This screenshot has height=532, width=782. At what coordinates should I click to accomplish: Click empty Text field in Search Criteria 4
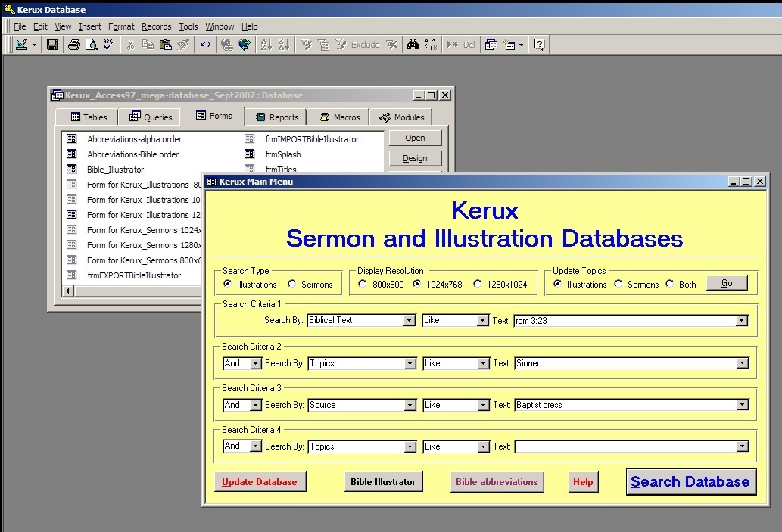625,446
